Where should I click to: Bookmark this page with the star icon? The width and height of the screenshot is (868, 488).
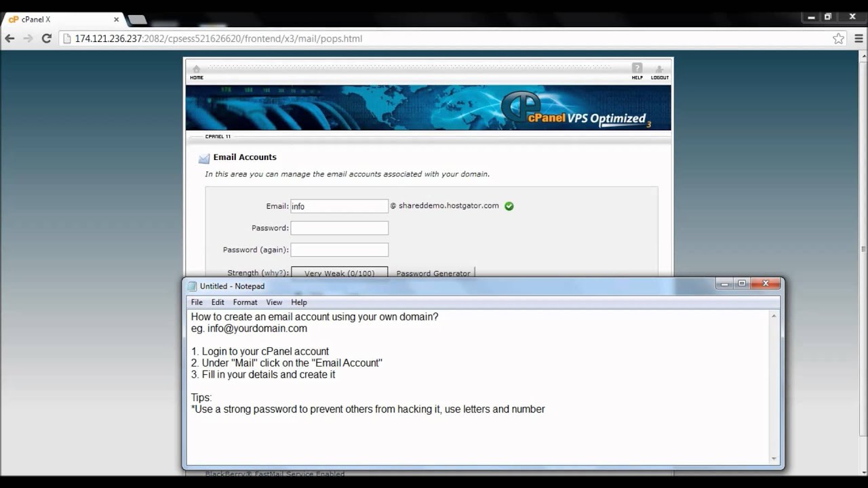click(x=839, y=39)
